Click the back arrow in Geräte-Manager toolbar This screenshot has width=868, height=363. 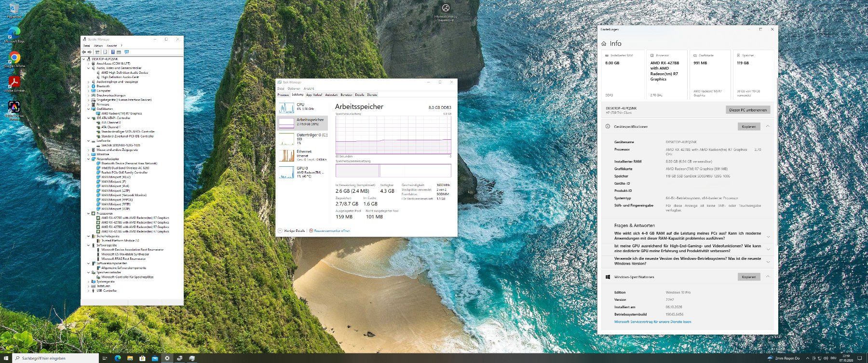point(84,52)
